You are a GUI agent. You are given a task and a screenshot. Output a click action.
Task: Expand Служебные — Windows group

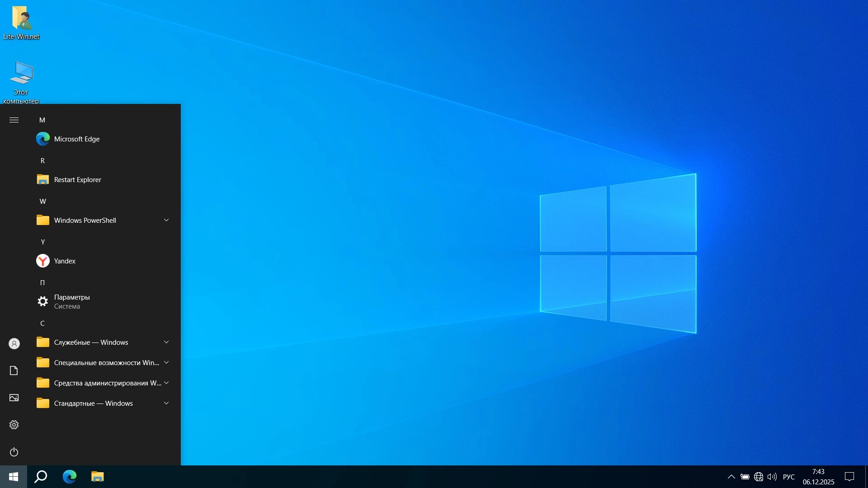coord(166,342)
